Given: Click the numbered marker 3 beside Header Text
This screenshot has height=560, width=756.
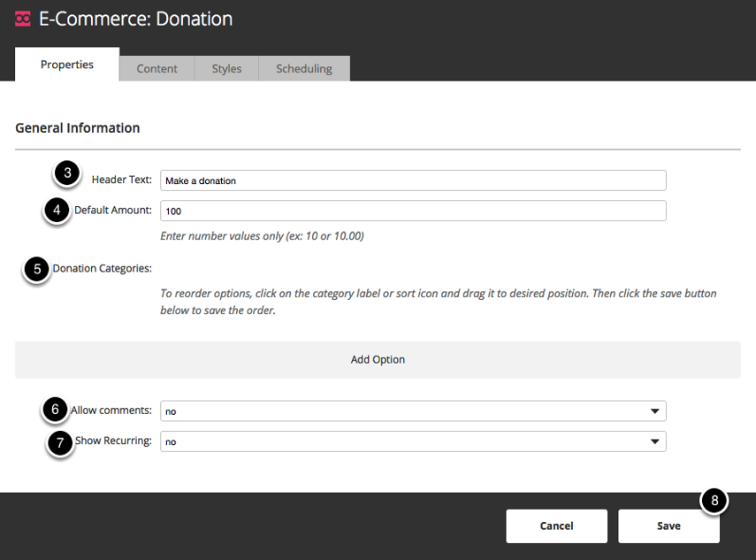Looking at the screenshot, I should tap(67, 173).
